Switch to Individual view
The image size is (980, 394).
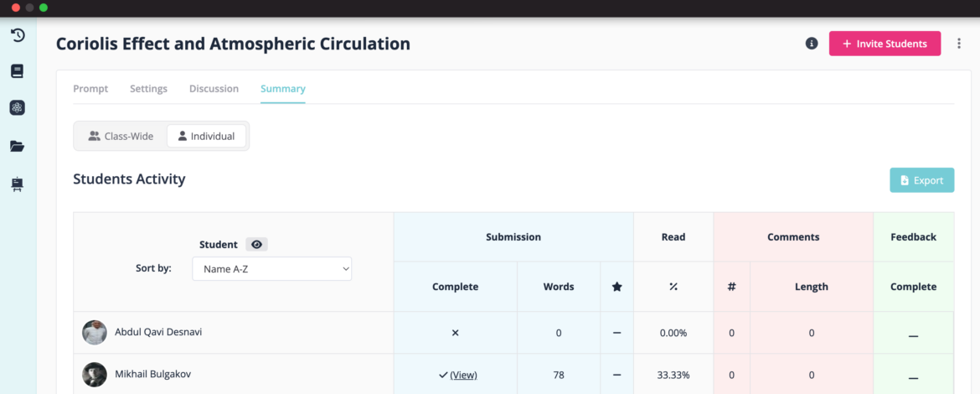click(x=206, y=136)
